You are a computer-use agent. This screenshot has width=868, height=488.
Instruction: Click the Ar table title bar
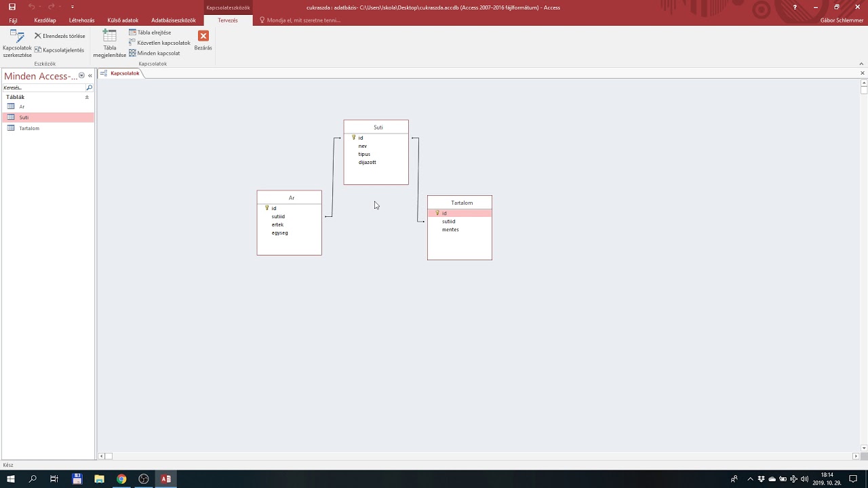click(290, 197)
